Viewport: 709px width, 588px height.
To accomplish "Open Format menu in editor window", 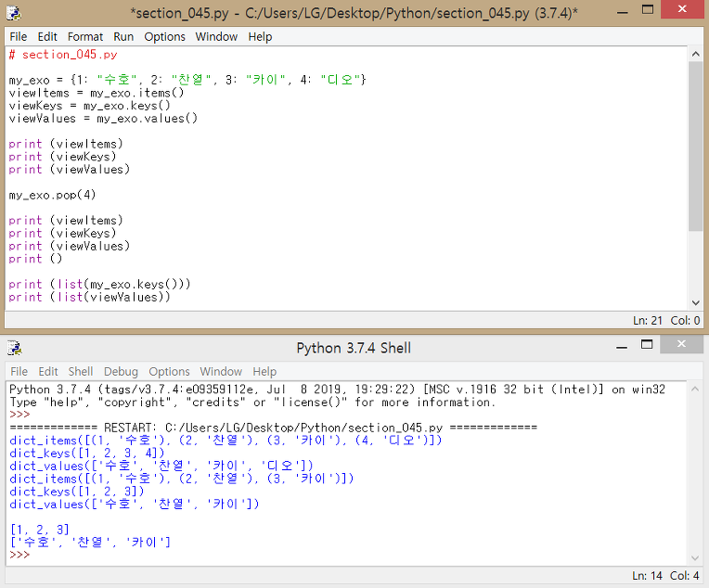I will (85, 36).
